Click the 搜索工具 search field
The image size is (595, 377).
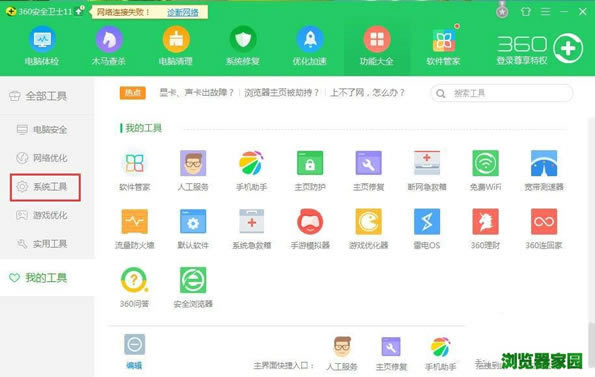tap(502, 93)
